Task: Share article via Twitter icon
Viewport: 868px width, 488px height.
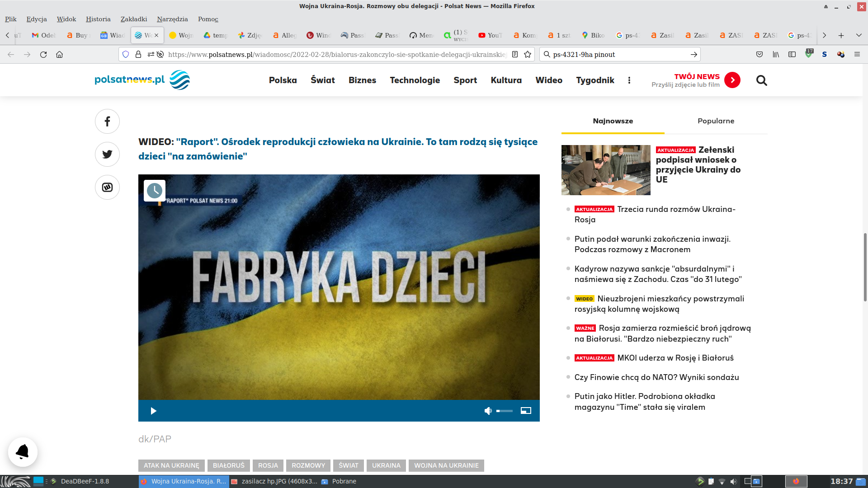Action: (107, 155)
